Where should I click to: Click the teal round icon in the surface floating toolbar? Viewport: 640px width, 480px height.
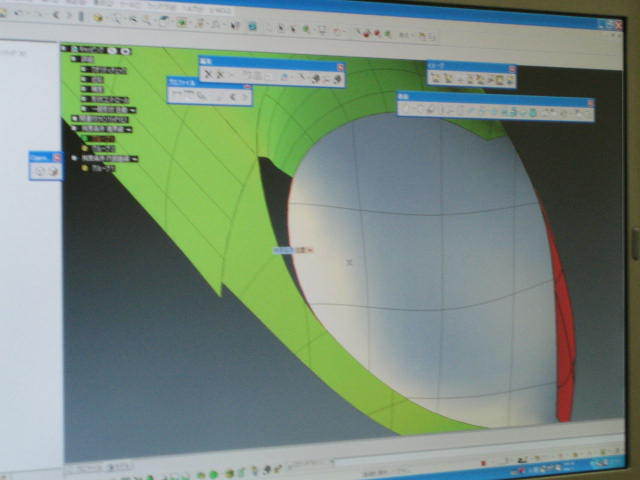tap(533, 112)
